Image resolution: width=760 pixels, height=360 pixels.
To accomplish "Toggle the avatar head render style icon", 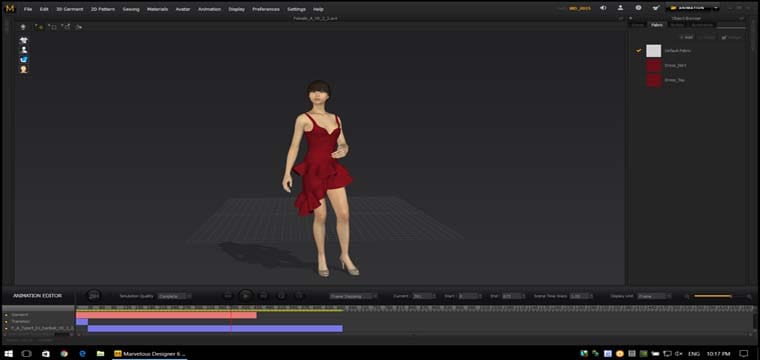I will [x=24, y=69].
